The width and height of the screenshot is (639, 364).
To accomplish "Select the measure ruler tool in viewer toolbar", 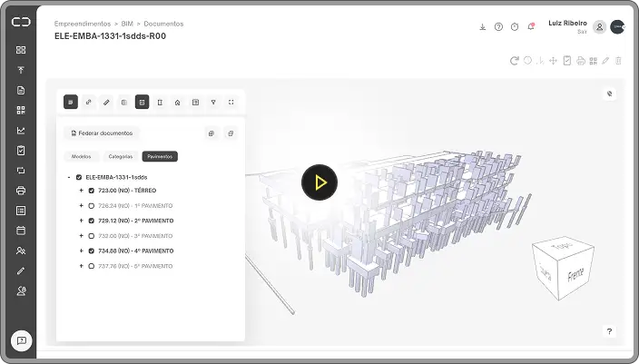I will (106, 103).
